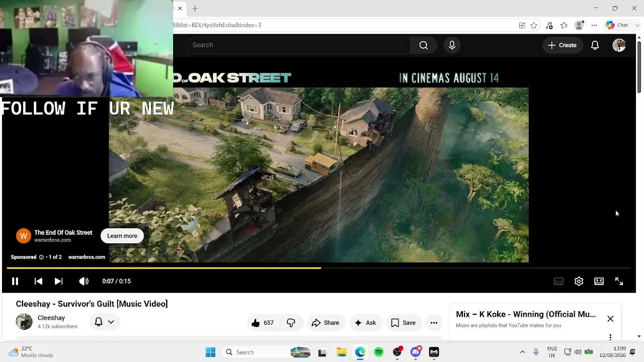The height and width of the screenshot is (362, 644).
Task: Open the tray microphone indicator
Action: [x=536, y=352]
